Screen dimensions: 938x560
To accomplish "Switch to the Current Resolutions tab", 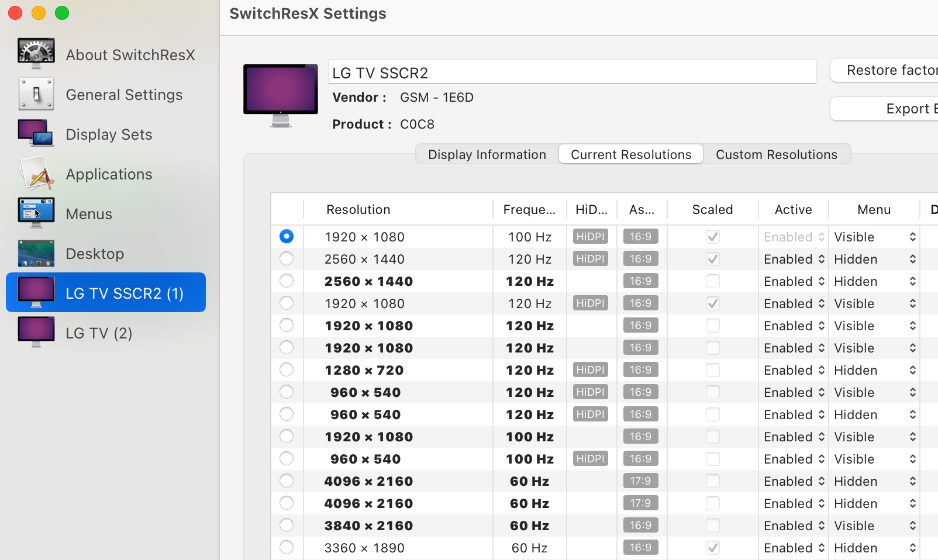I will [x=631, y=154].
